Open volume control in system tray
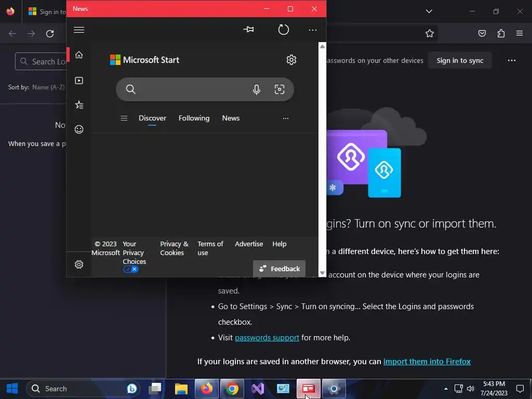Screen dimensions: 532x399 470,389
